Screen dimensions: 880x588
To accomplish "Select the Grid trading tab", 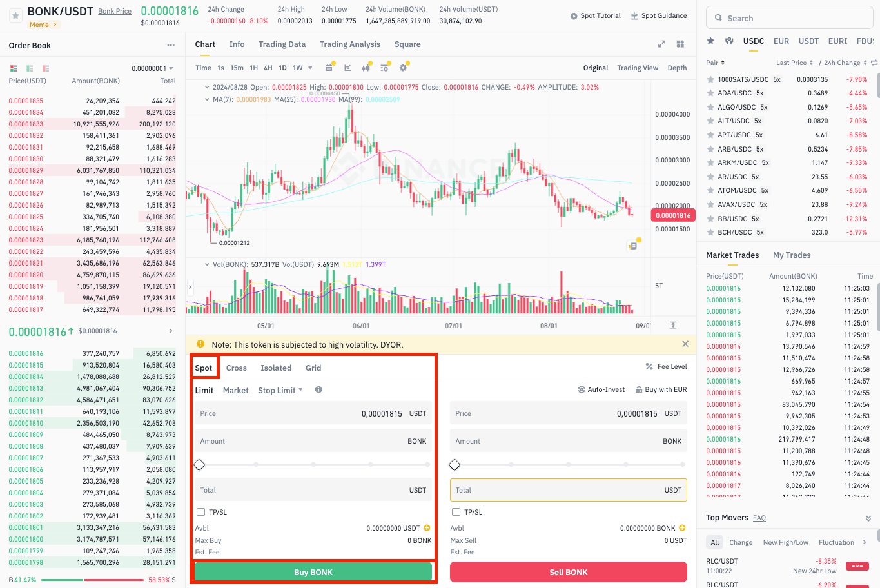I will pyautogui.click(x=313, y=367).
